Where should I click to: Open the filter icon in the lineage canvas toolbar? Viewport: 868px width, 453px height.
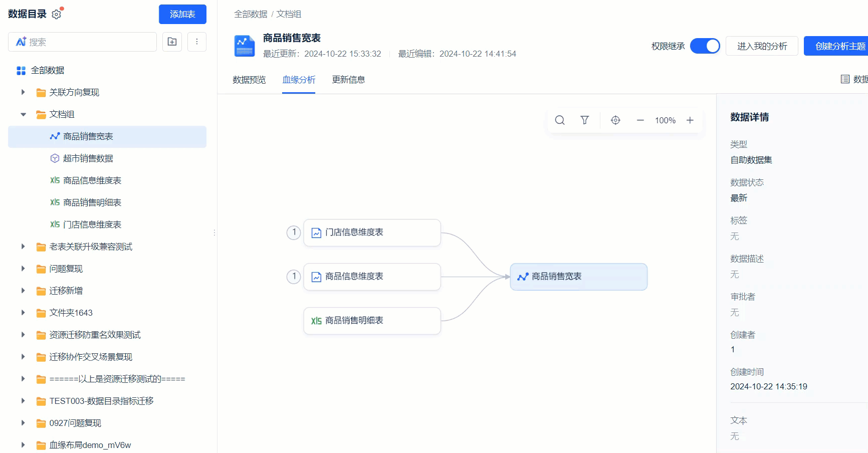tap(584, 120)
